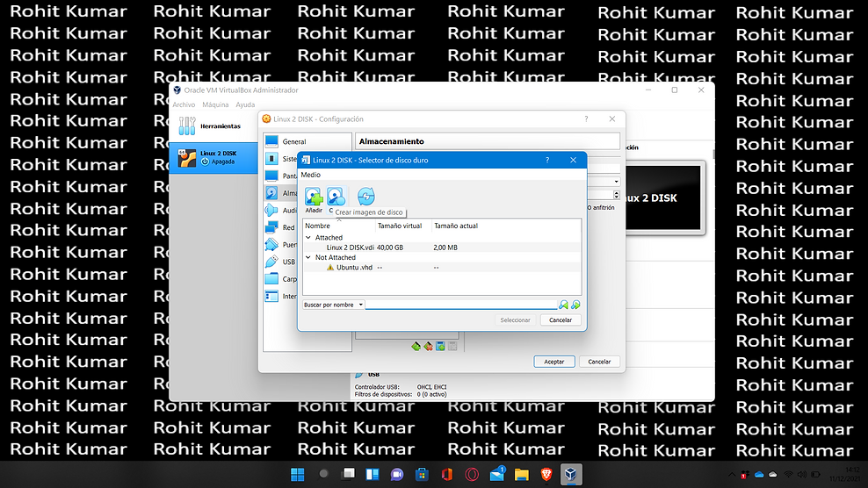Click help button in disk selector title bar

pyautogui.click(x=547, y=160)
